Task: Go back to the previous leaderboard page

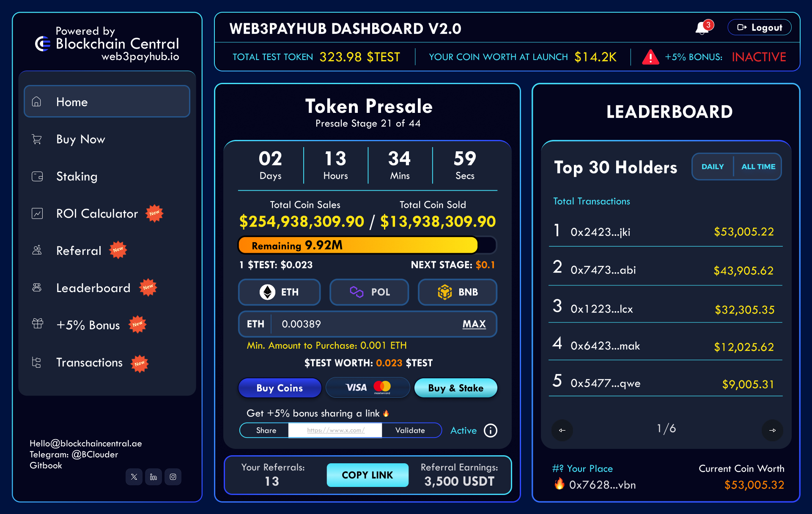Action: tap(562, 430)
